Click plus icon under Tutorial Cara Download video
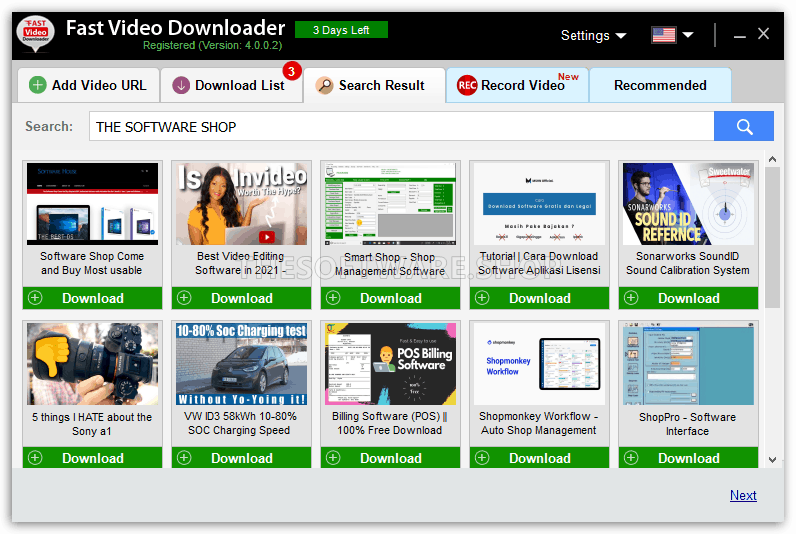 (x=482, y=297)
